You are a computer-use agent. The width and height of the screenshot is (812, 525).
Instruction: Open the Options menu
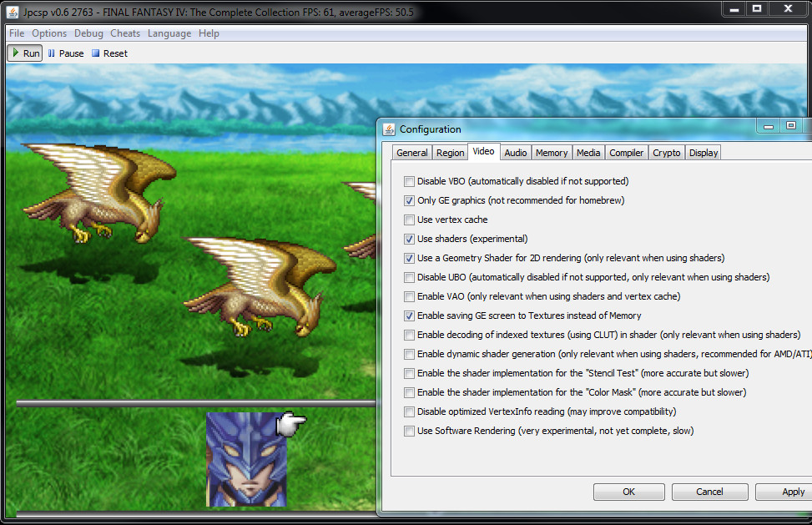point(49,33)
